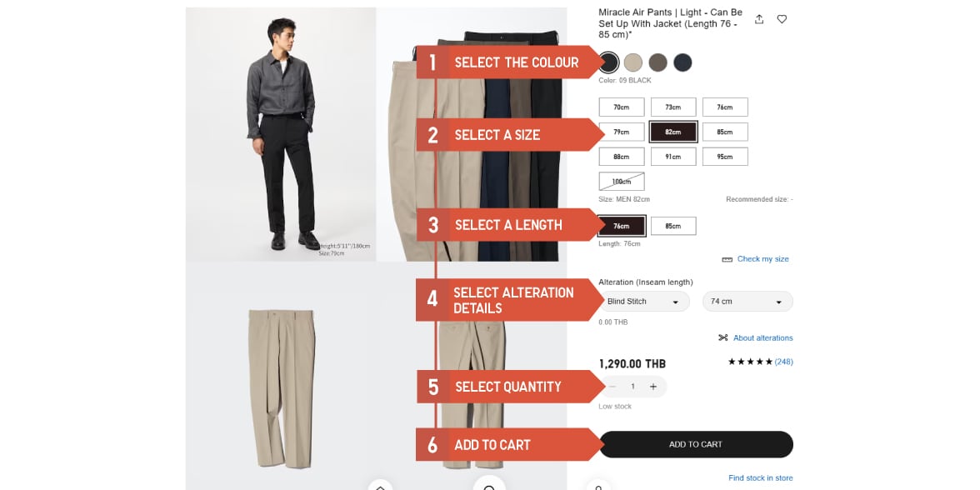Click the ruler icon next to Check my size
The height and width of the screenshot is (490, 980).
coord(727,259)
